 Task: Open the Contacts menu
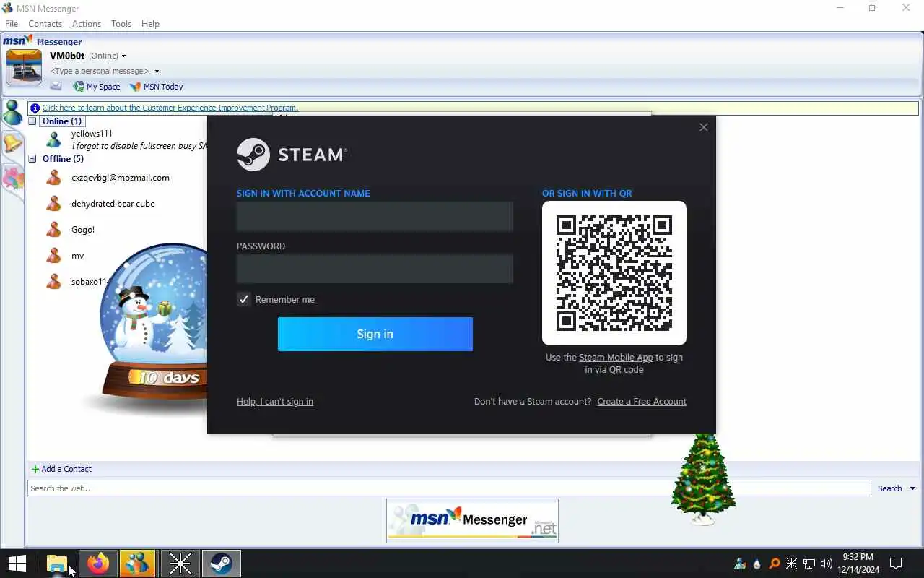coord(45,24)
